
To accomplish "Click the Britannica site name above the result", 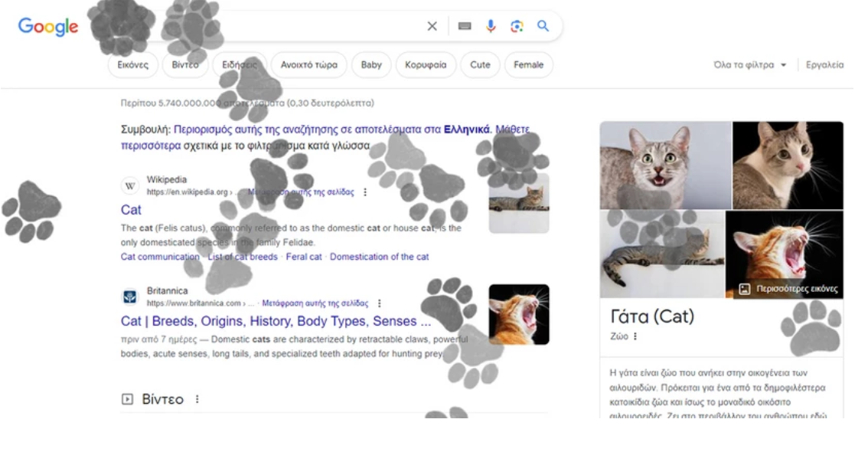I will (x=167, y=291).
